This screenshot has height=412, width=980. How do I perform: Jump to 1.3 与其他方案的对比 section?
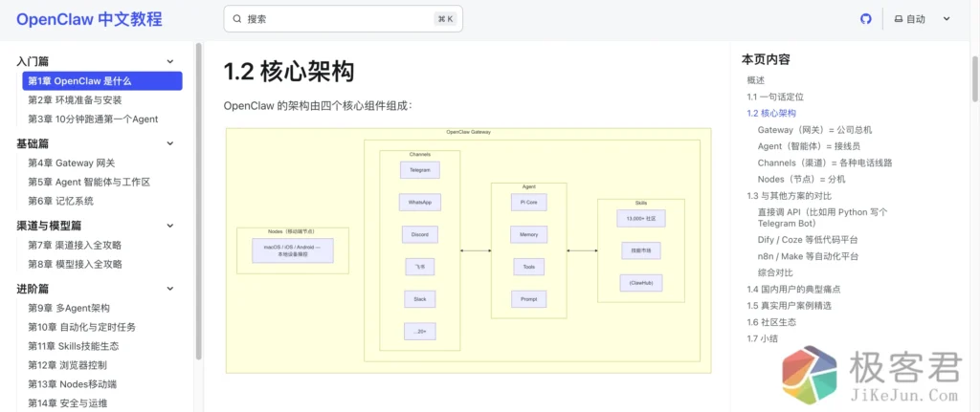coord(789,195)
